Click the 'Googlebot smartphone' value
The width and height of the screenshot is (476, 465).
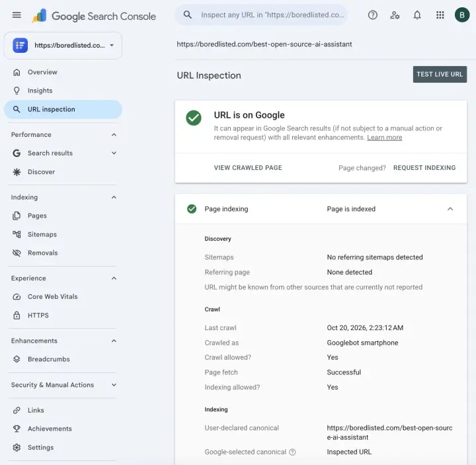362,343
